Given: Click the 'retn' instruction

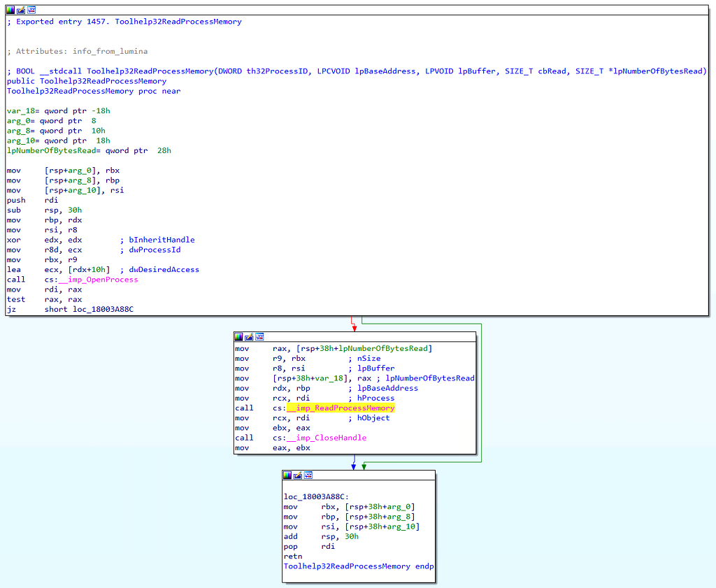Looking at the screenshot, I should 293,556.
